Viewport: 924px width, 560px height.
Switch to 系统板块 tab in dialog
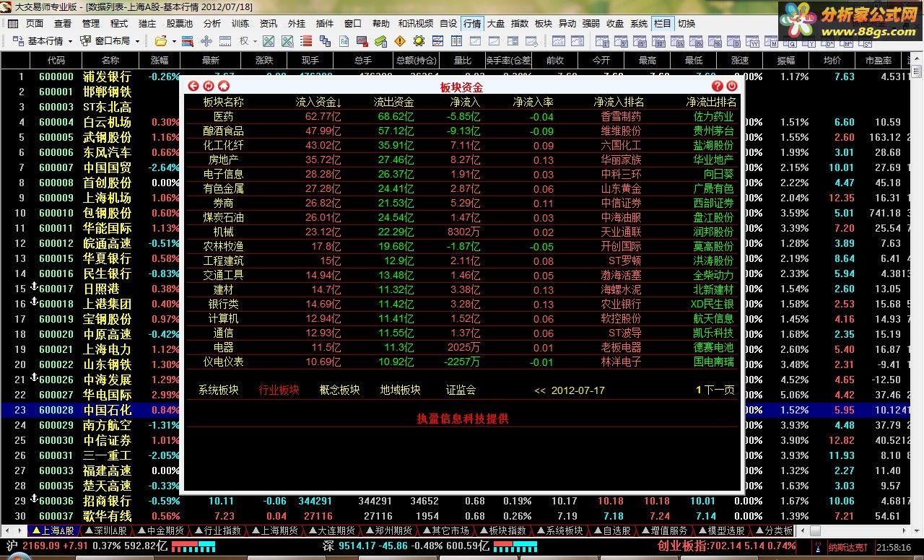click(218, 390)
